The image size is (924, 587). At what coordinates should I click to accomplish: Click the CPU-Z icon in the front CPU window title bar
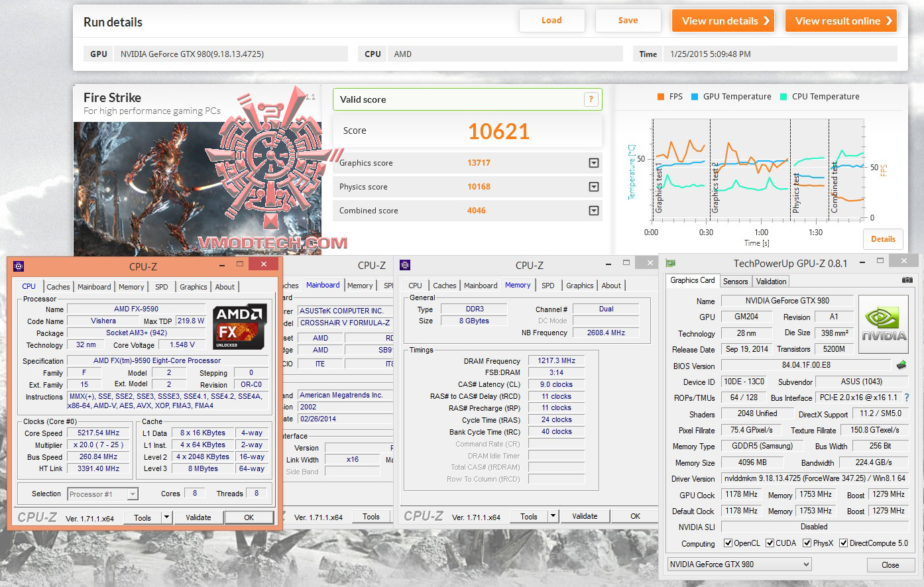pyautogui.click(x=19, y=266)
